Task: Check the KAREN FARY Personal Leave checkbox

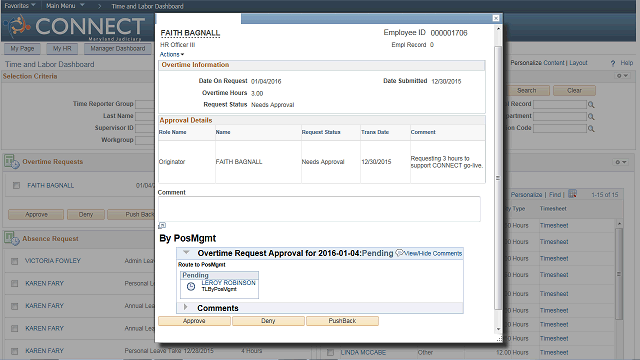Action: (x=15, y=284)
